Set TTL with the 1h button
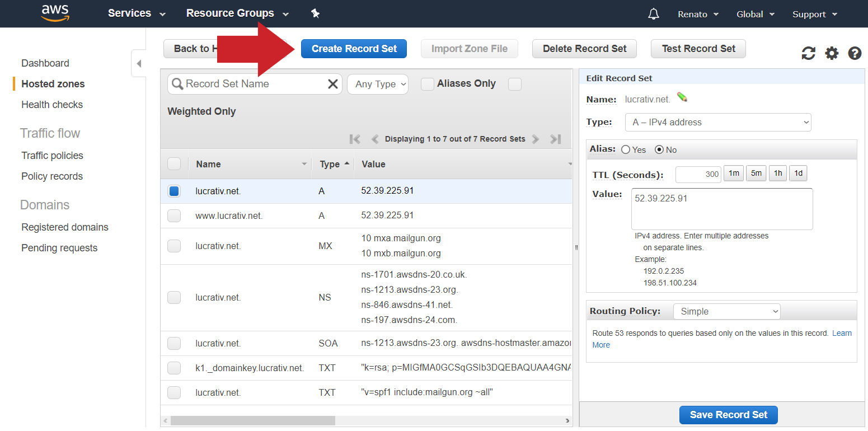868x431 pixels. click(778, 174)
